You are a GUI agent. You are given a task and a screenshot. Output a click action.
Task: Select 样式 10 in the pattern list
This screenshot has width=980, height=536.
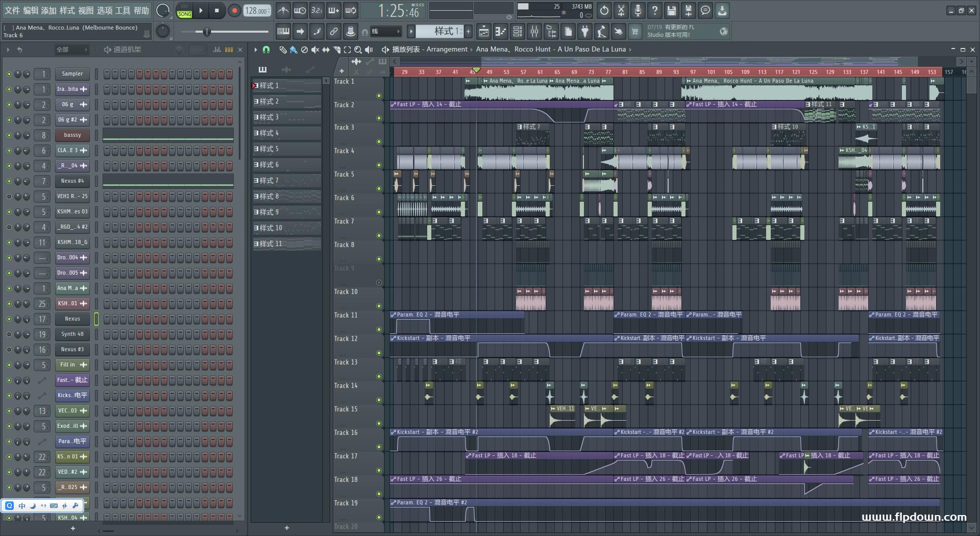[x=287, y=228]
